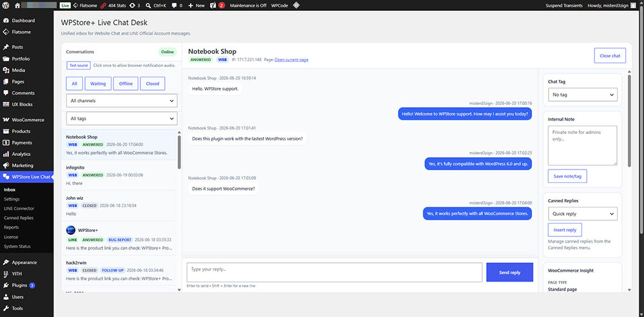
Task: Filter conversations by All
Action: [74, 84]
